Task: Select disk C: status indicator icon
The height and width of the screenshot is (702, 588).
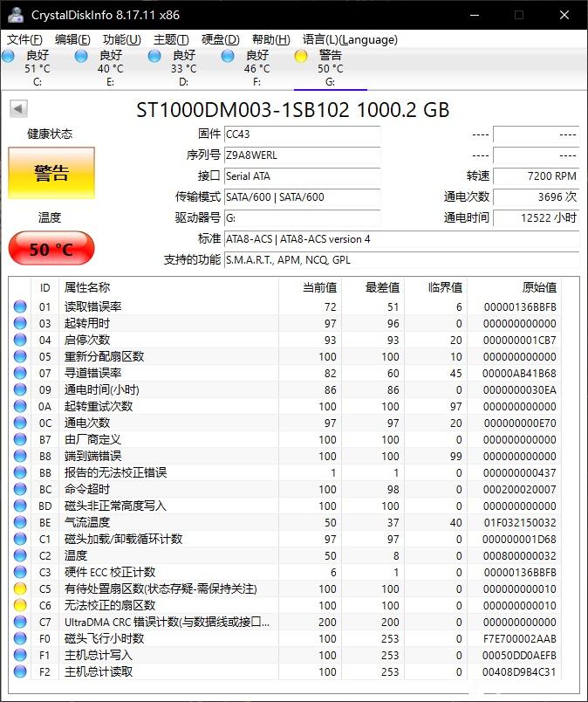Action: click(x=8, y=57)
